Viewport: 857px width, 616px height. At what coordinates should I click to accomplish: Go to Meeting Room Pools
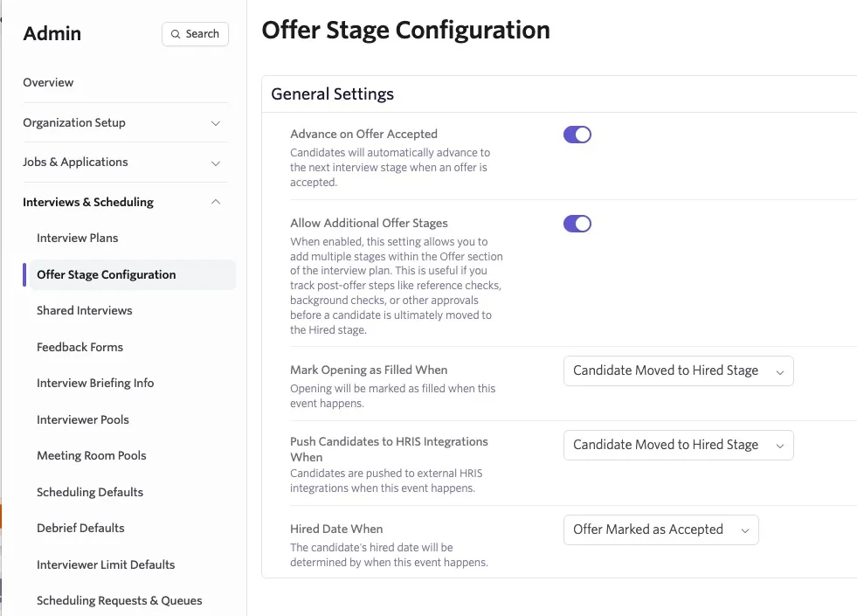91,456
